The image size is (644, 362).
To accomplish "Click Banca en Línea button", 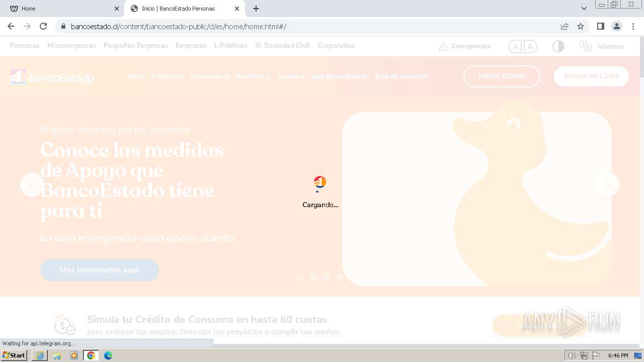I will coord(591,76).
